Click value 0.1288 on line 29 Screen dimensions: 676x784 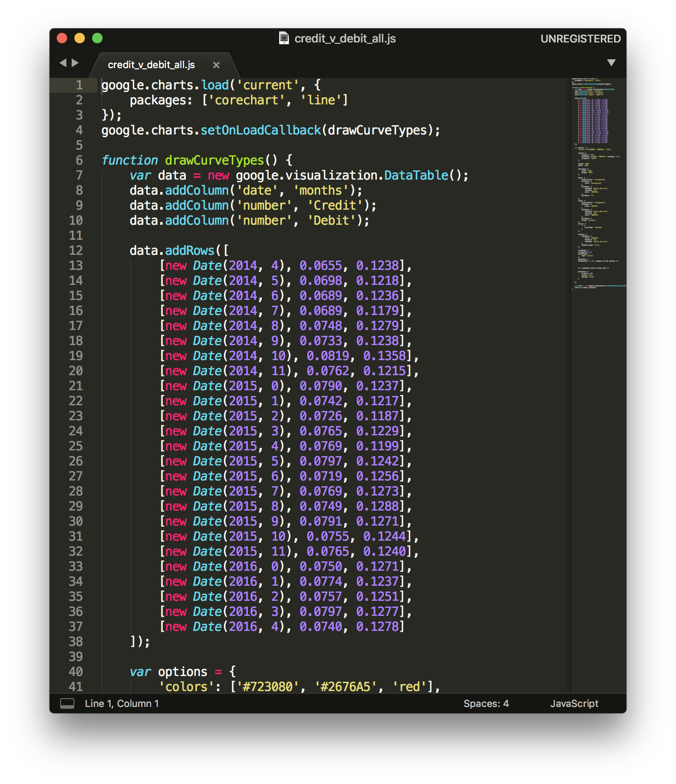(x=378, y=506)
